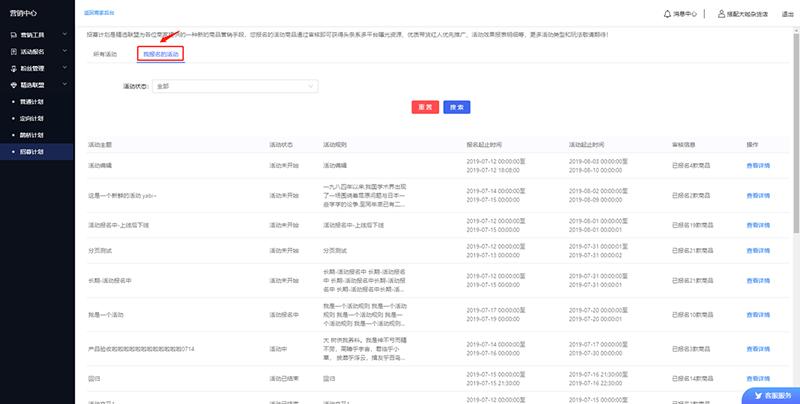Open 定向计划 in the sidebar

[x=32, y=118]
